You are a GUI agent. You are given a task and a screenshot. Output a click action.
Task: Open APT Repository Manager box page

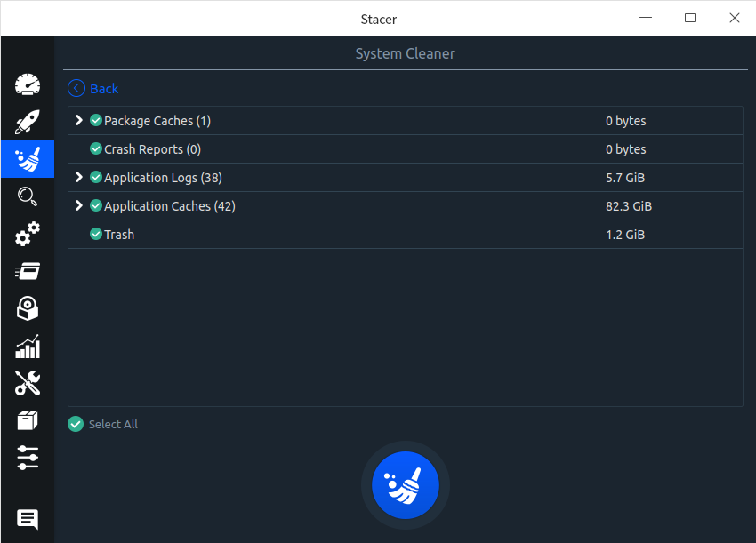click(x=28, y=420)
